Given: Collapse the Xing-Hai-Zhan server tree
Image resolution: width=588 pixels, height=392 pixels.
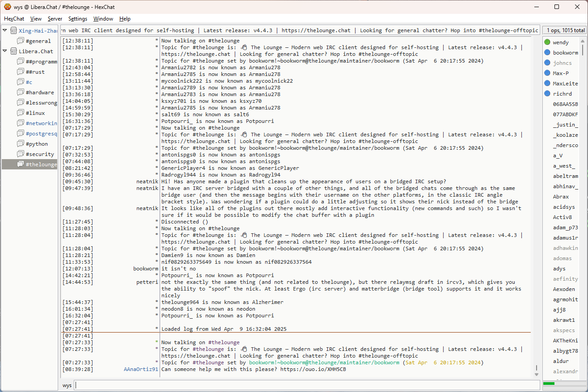Looking at the screenshot, I should click(x=5, y=31).
